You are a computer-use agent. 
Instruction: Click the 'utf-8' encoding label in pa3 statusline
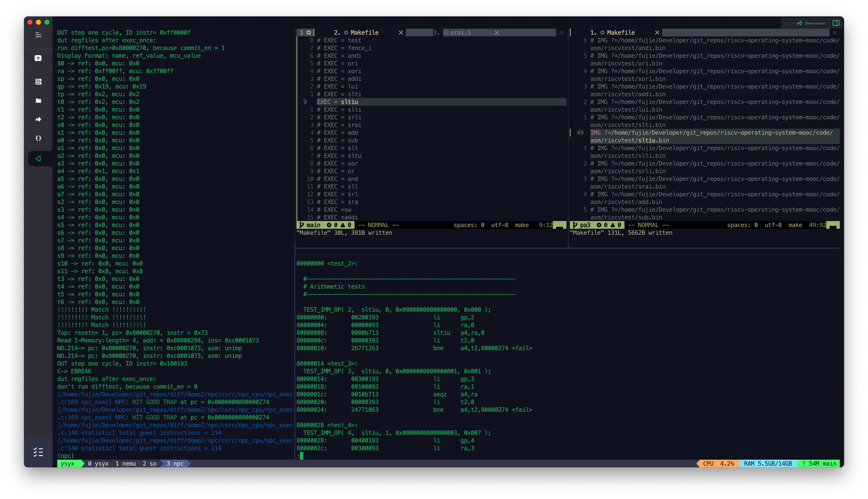[773, 225]
